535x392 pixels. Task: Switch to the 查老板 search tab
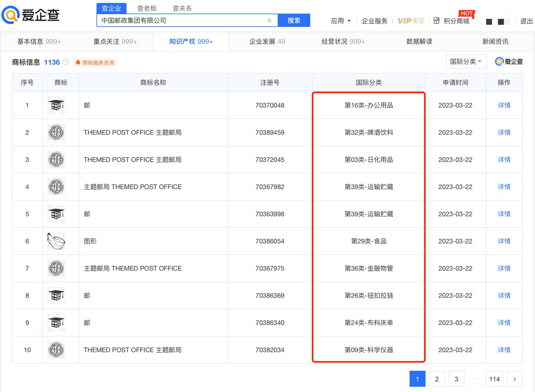click(x=147, y=8)
